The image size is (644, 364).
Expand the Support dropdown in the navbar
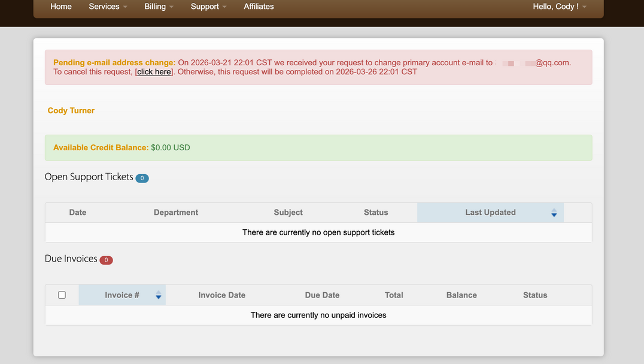[x=208, y=7]
